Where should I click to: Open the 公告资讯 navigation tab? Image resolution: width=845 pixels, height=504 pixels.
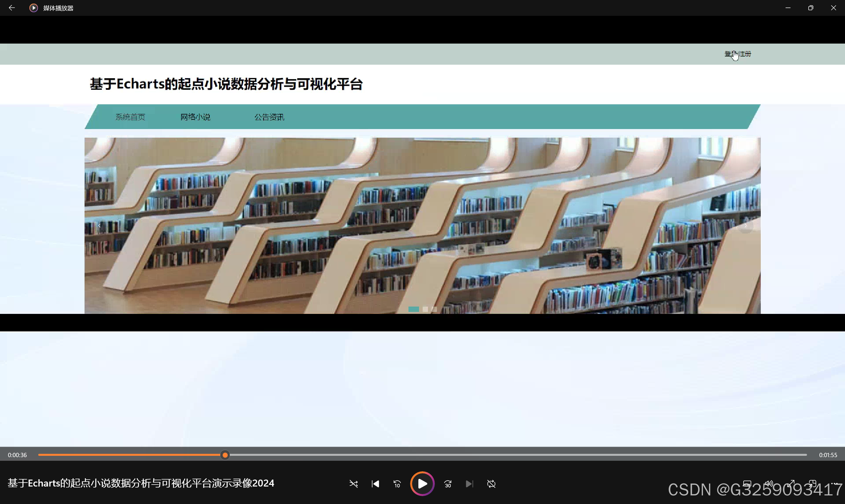tap(269, 117)
